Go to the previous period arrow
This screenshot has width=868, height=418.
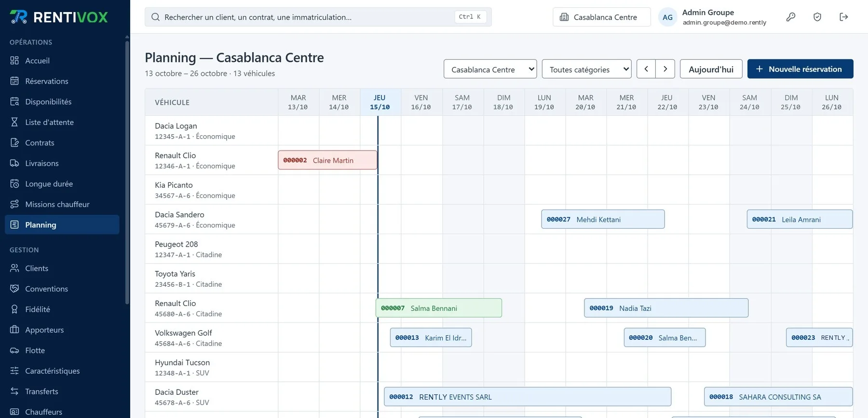point(646,69)
